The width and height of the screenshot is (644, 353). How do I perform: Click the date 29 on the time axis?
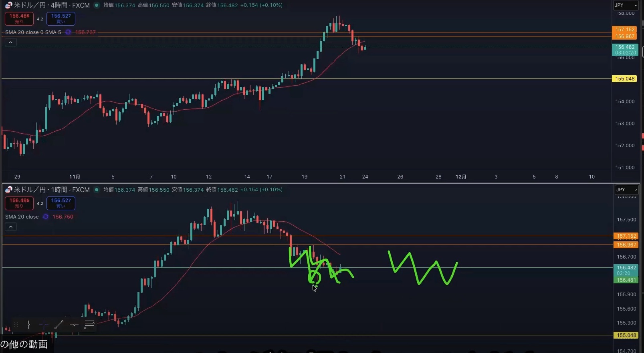click(x=17, y=176)
